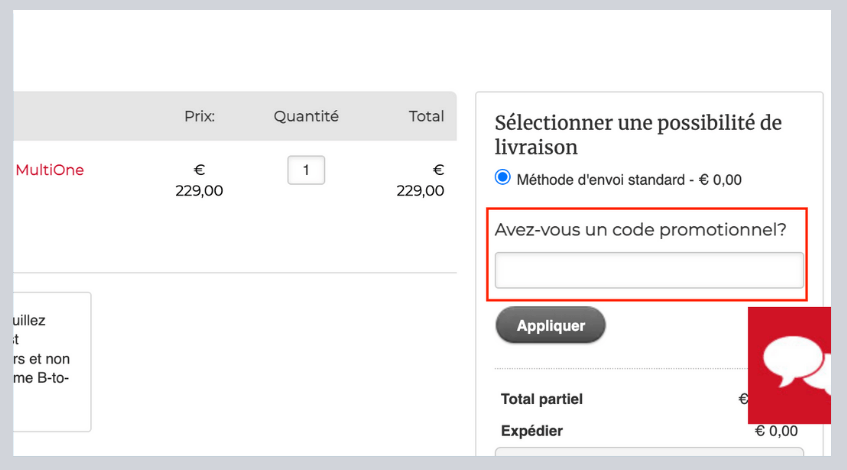
Task: Click the Total partiel label
Action: pos(542,399)
